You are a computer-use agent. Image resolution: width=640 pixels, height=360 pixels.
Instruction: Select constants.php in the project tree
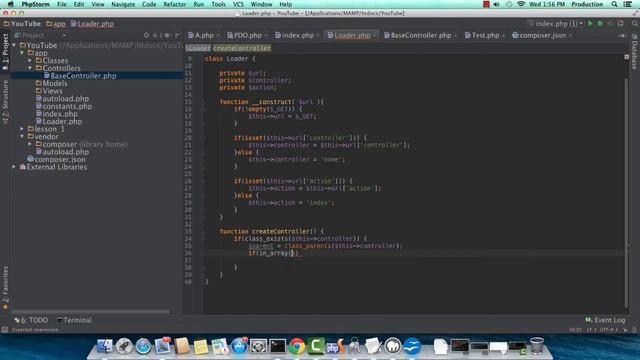pyautogui.click(x=64, y=106)
